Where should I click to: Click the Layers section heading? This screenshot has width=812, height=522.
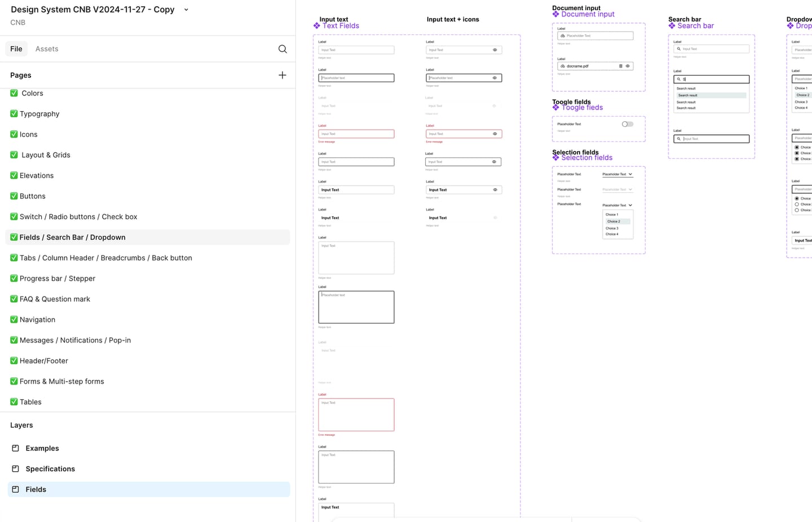click(x=21, y=425)
